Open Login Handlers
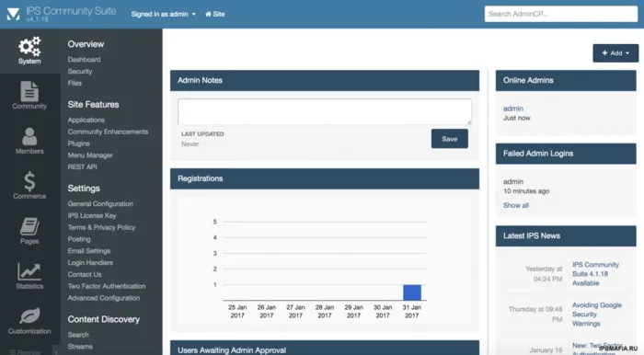Screen dimensions: 644x355 pyautogui.click(x=90, y=263)
